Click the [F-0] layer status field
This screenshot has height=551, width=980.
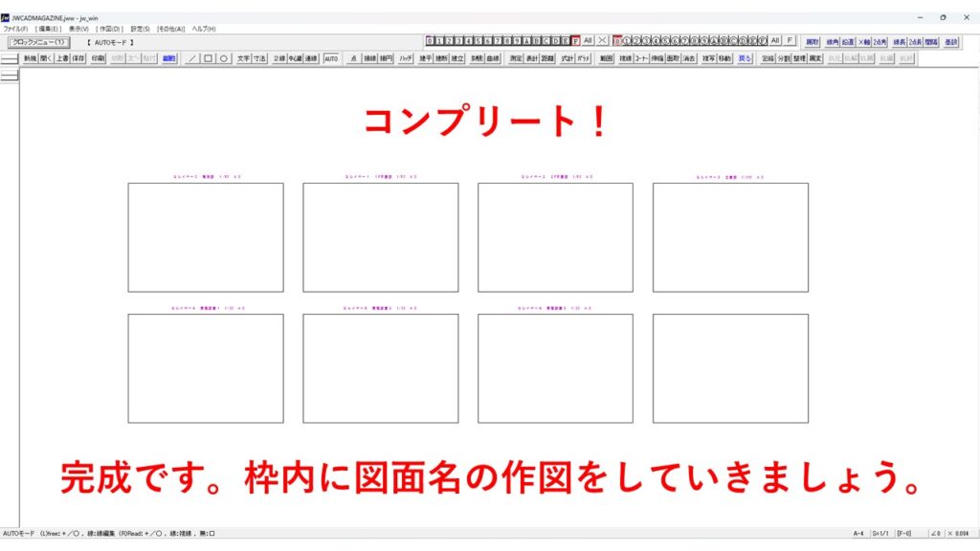point(904,533)
